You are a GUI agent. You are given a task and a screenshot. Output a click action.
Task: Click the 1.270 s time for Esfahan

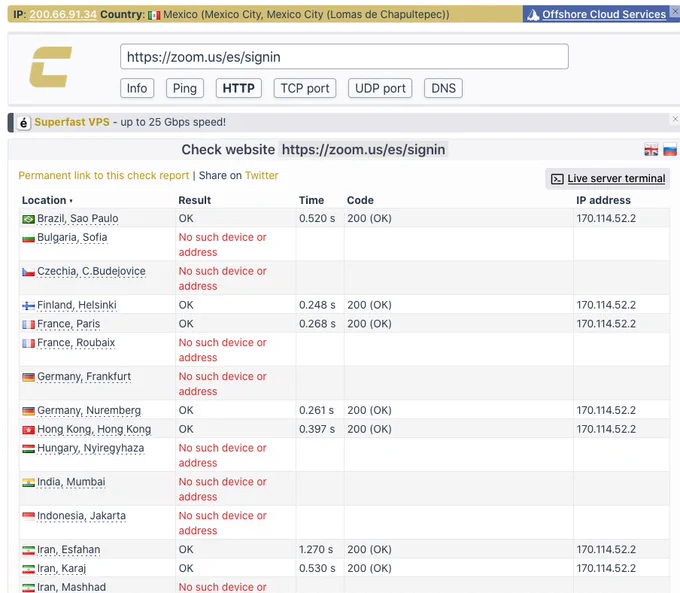point(316,550)
